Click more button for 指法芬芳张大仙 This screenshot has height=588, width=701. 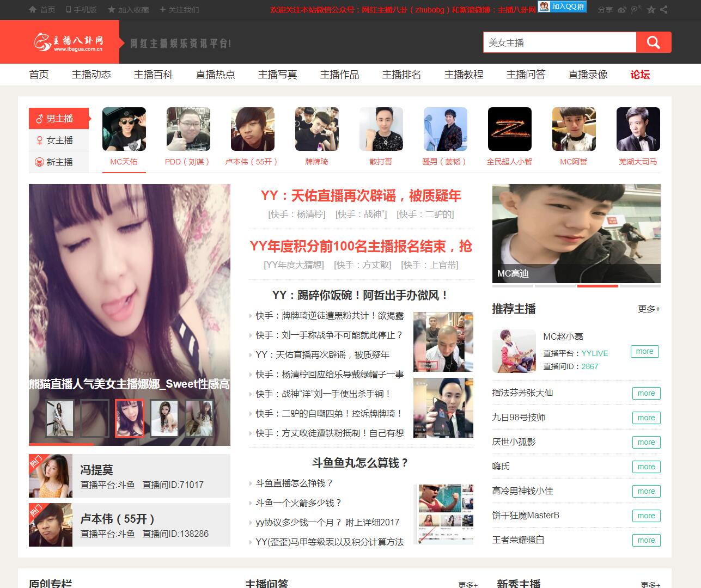(x=647, y=394)
